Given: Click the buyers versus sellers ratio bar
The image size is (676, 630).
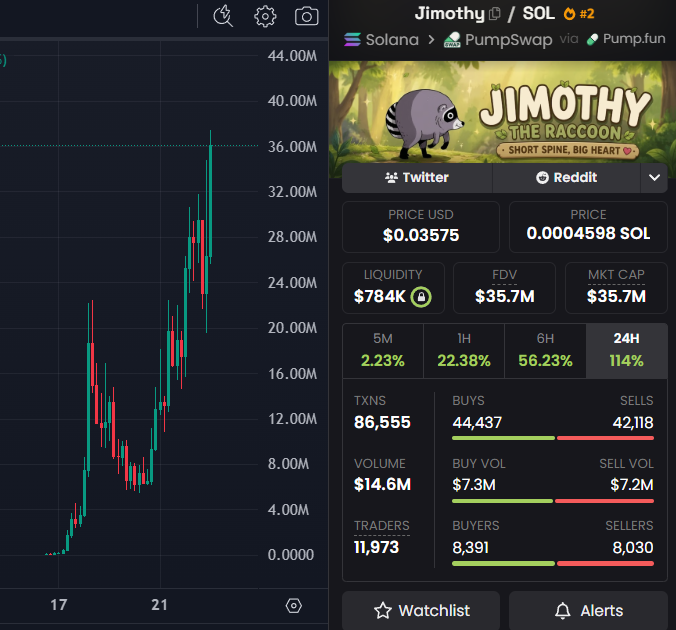Looking at the screenshot, I should (553, 564).
